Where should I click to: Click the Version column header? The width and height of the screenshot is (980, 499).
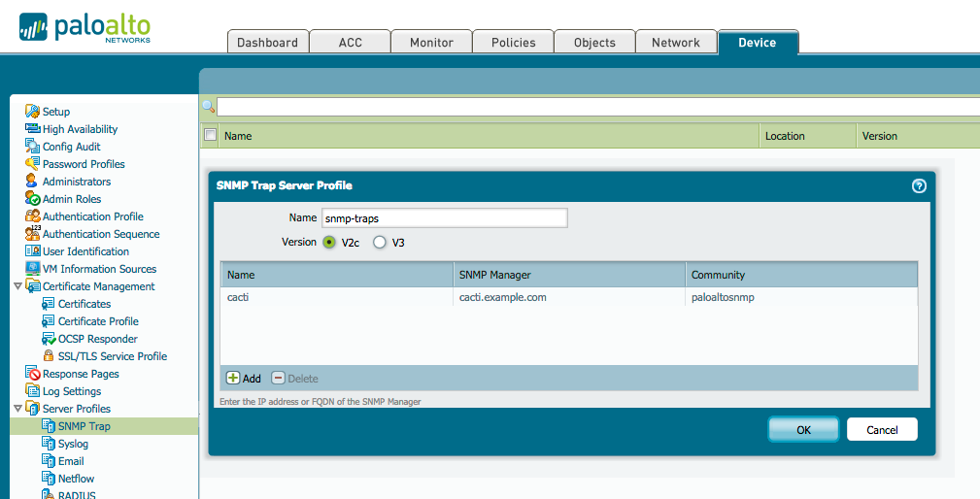[918, 136]
